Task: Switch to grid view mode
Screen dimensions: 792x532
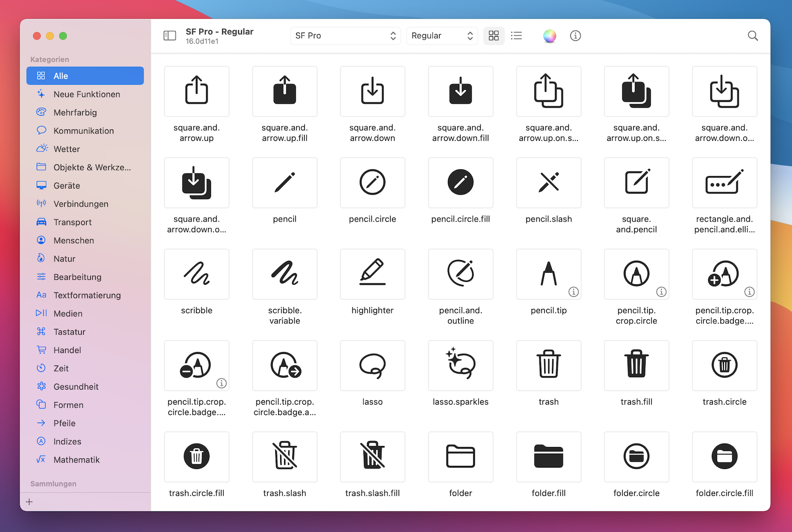Action: [494, 36]
